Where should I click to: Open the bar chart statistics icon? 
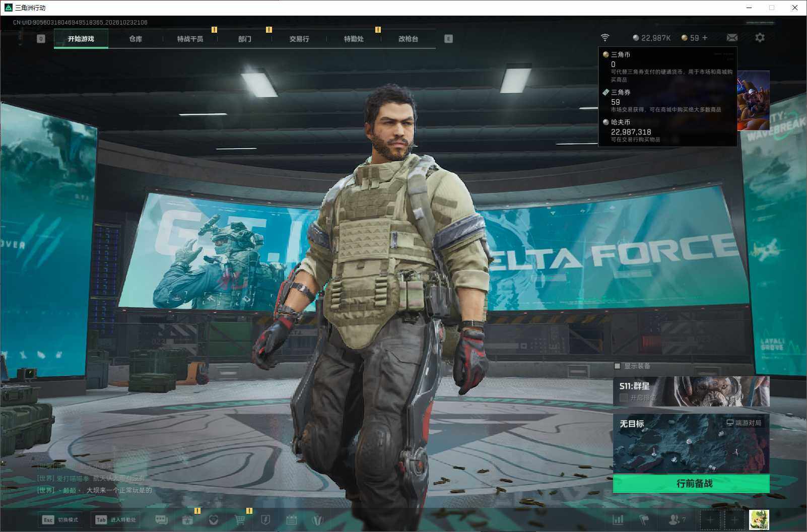(x=618, y=519)
